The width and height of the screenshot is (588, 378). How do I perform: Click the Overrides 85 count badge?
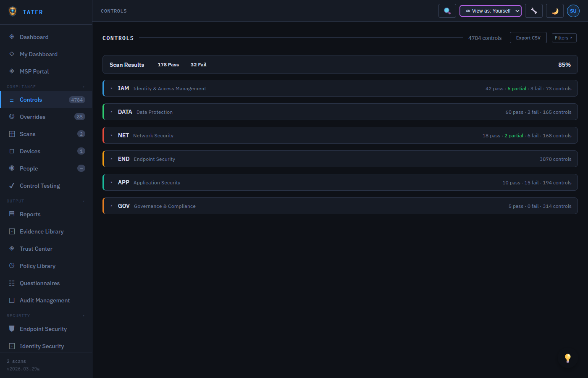[80, 117]
